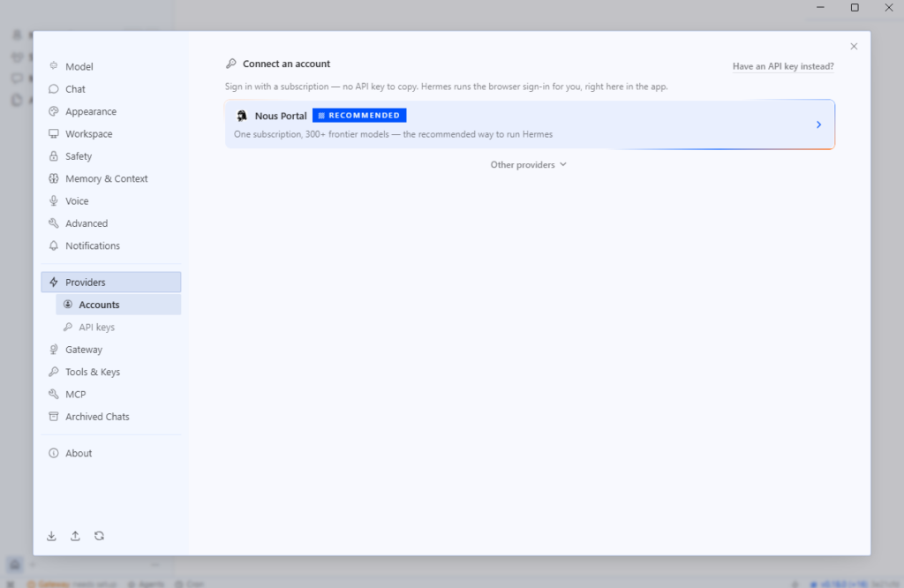Click the API keys key icon
This screenshot has width=904, height=588.
(68, 327)
